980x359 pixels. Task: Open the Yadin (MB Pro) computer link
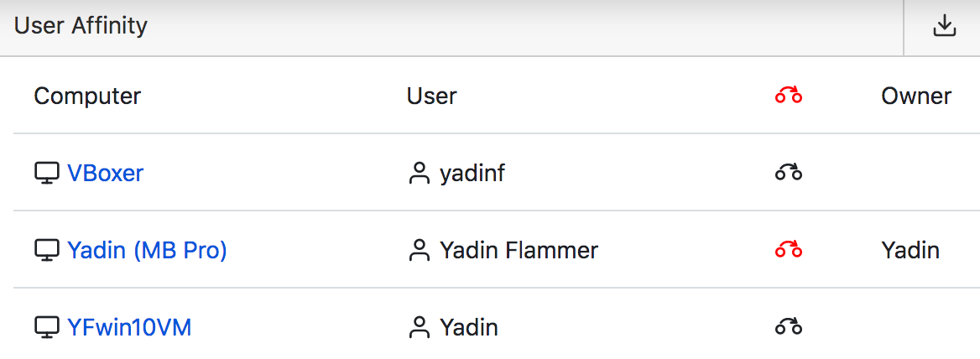(x=147, y=250)
